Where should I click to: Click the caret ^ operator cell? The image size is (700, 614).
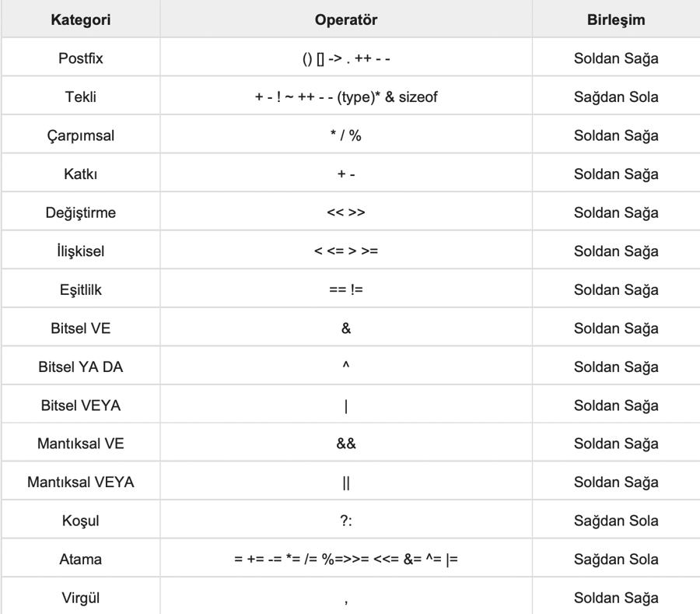point(345,367)
